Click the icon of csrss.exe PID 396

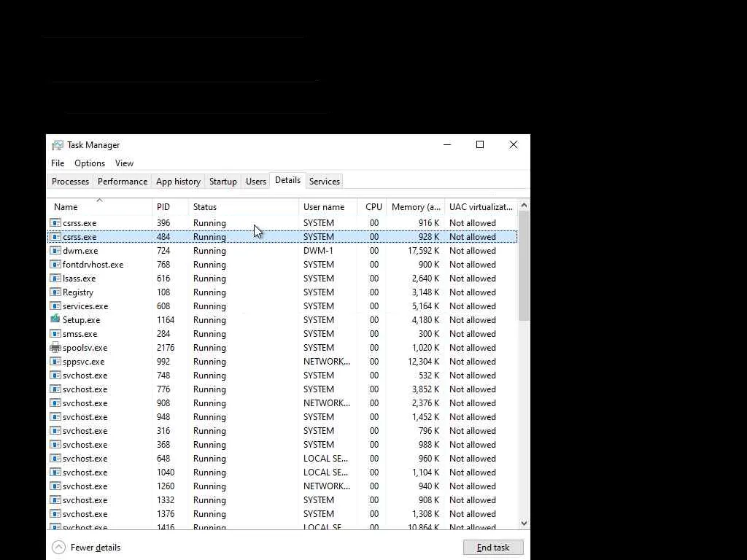click(x=55, y=223)
